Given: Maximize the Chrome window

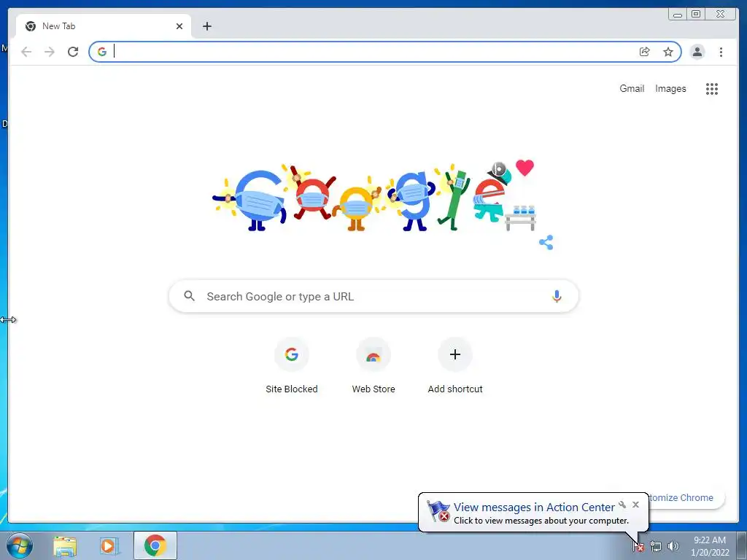Looking at the screenshot, I should click(695, 15).
